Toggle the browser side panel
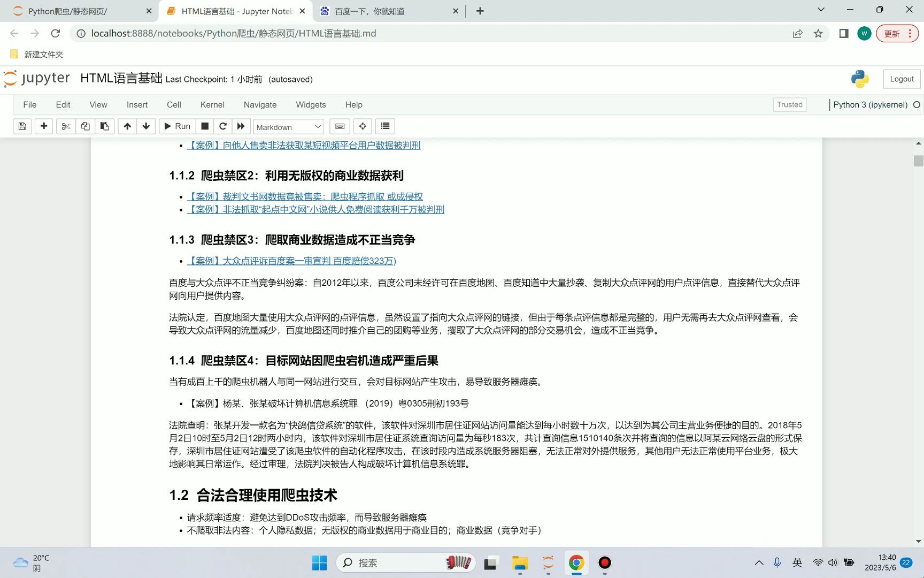The height and width of the screenshot is (578, 924). tap(844, 34)
